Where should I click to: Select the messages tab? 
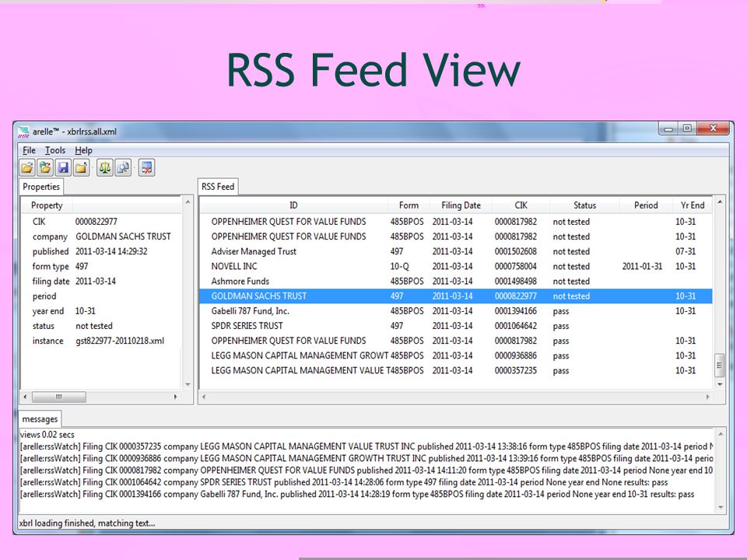coord(40,419)
